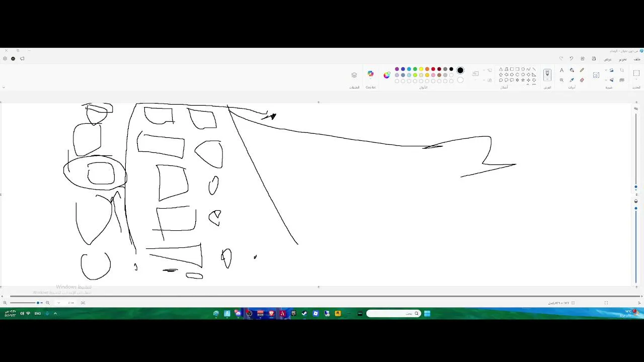
Task: Click the zoom slider handle in status bar
Action: [x=38, y=303]
